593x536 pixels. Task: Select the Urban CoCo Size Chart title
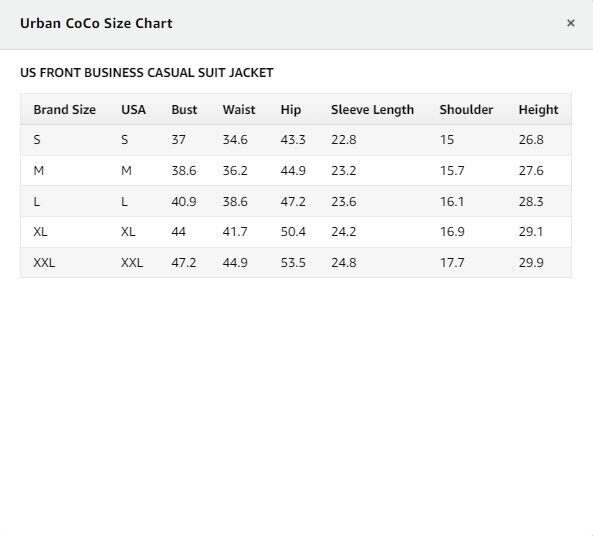coord(96,23)
